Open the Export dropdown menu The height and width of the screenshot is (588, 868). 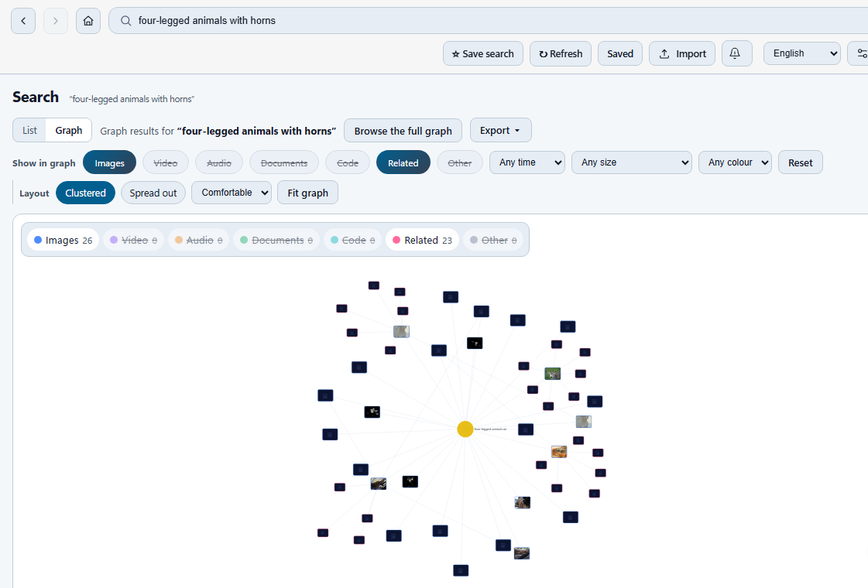tap(500, 131)
